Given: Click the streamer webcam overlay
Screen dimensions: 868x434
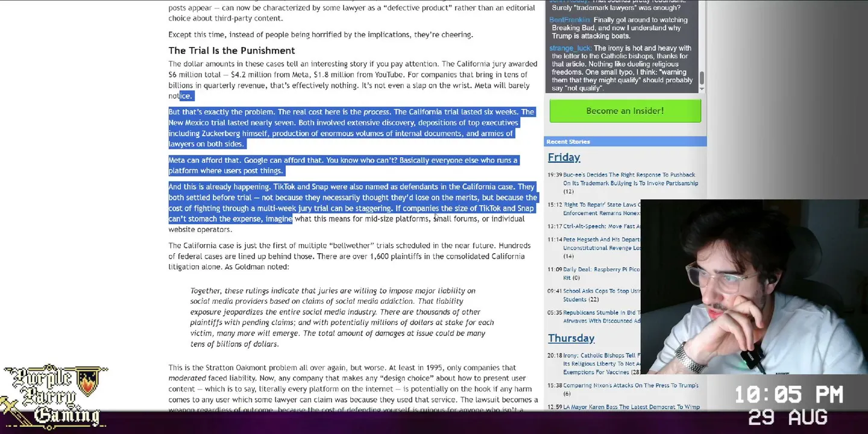Looking at the screenshot, I should coord(754,287).
